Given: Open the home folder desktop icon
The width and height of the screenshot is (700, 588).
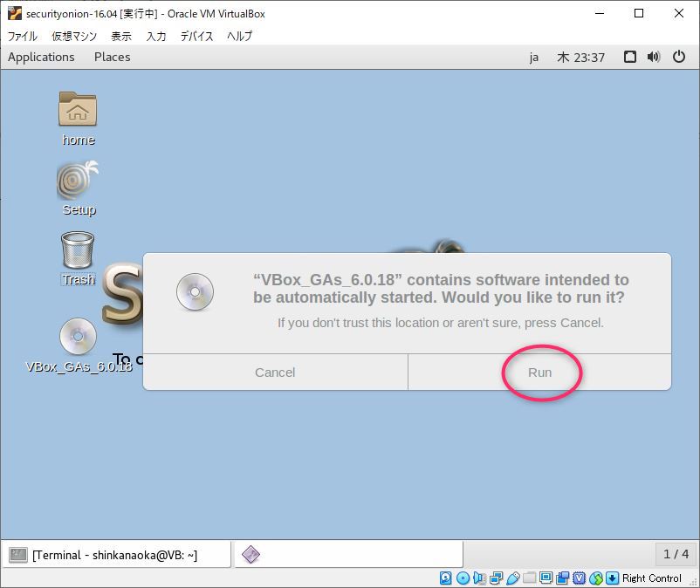Looking at the screenshot, I should (78, 119).
